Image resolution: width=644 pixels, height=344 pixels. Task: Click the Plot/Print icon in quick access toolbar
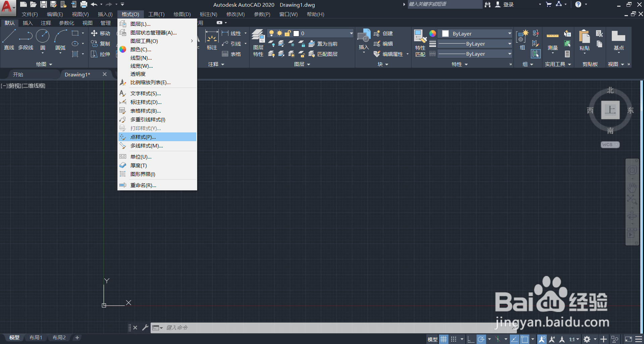(x=84, y=4)
